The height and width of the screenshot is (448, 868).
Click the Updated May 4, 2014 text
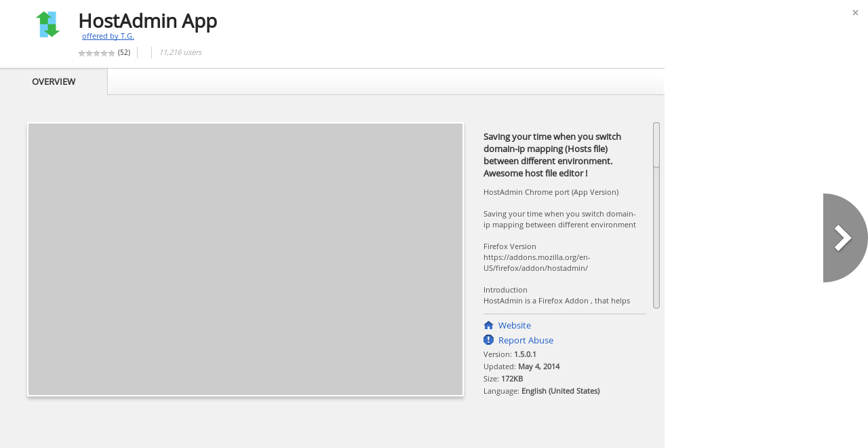[521, 367]
